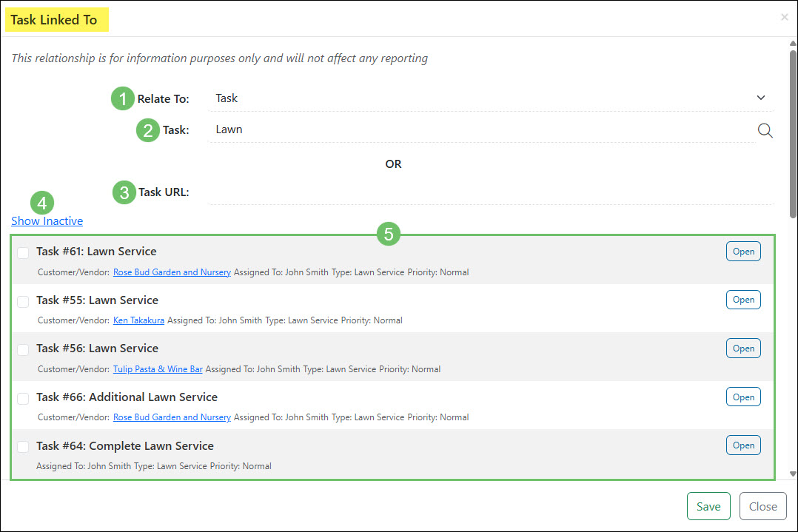Click the search magnifier icon beside Task field
The width and height of the screenshot is (798, 532).
click(765, 129)
